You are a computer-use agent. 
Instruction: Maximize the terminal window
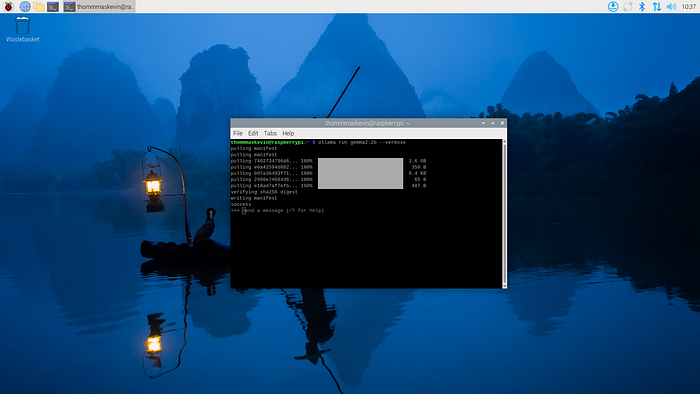(x=493, y=123)
